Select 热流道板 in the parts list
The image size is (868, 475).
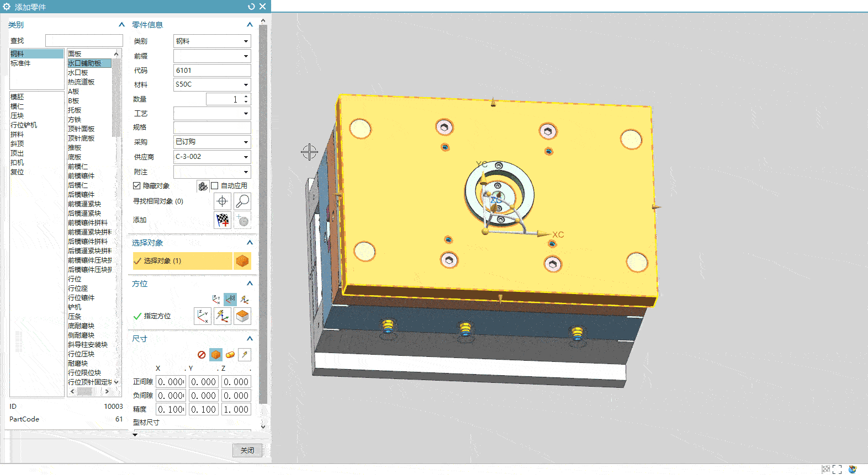point(81,82)
